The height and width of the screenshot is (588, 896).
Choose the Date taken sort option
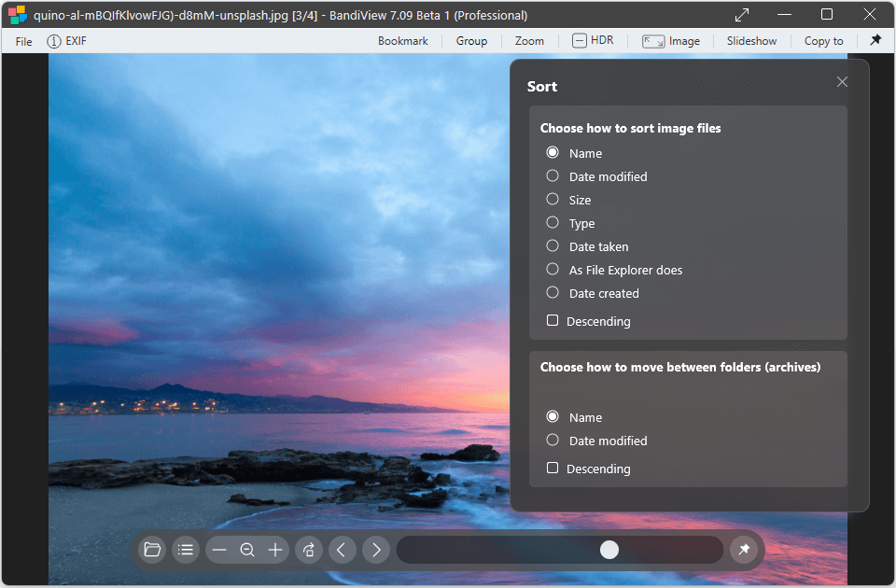pyautogui.click(x=553, y=246)
